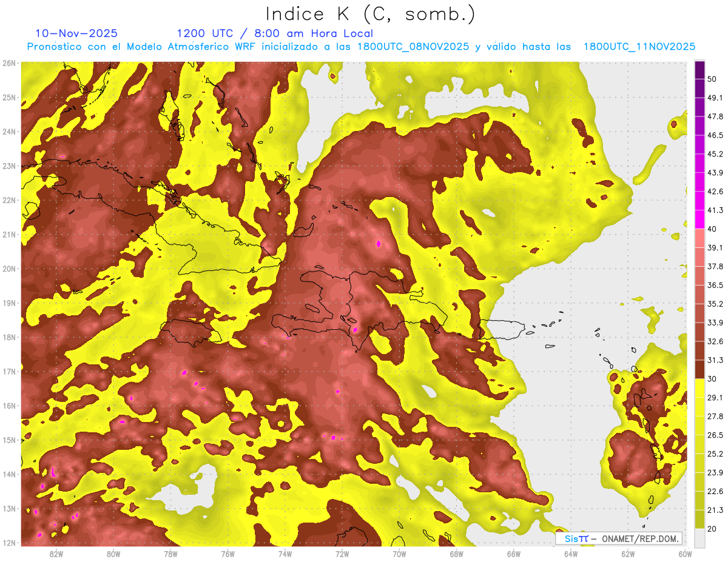Click the colorbar value 32.6
The width and height of the screenshot is (728, 562).
point(715,341)
